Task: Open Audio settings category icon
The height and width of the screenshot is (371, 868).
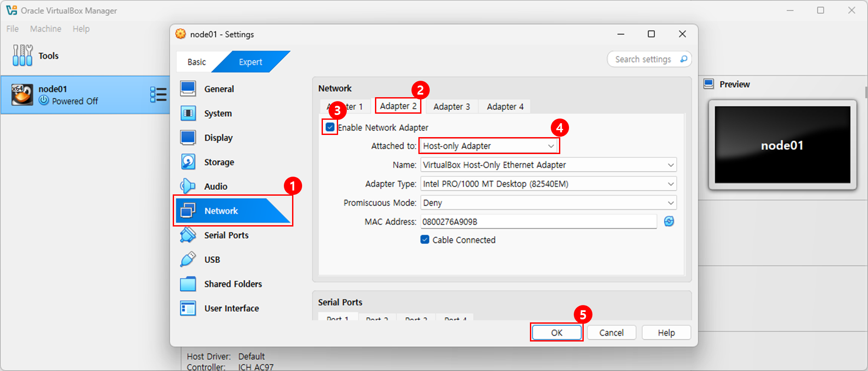Action: pos(188,186)
